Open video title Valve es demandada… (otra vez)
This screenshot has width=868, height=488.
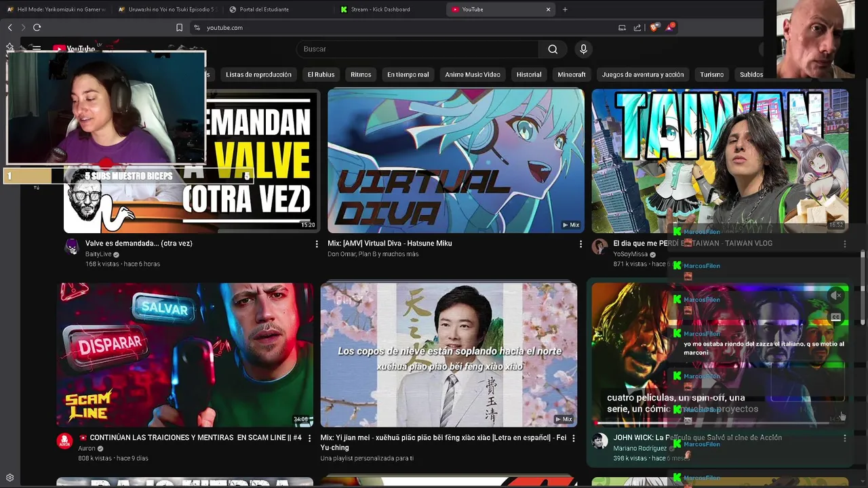click(x=139, y=243)
